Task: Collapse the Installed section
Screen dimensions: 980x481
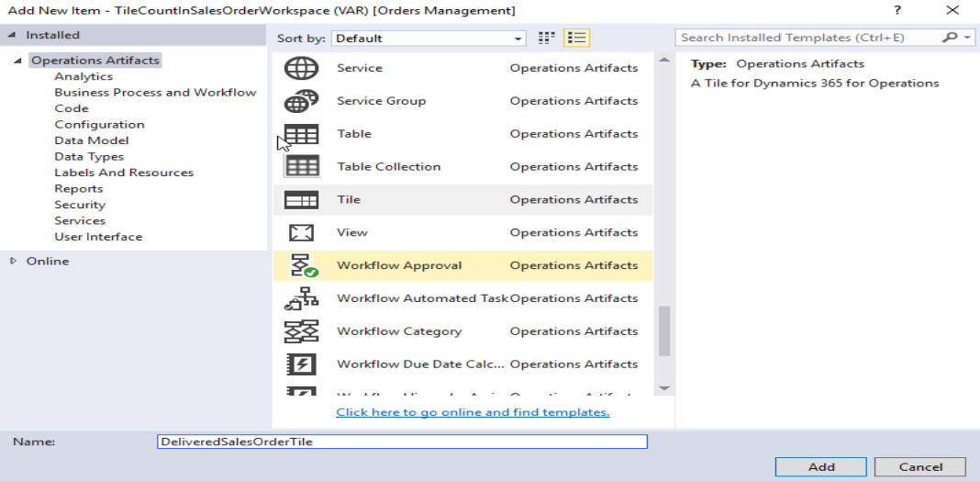Action: (12, 35)
